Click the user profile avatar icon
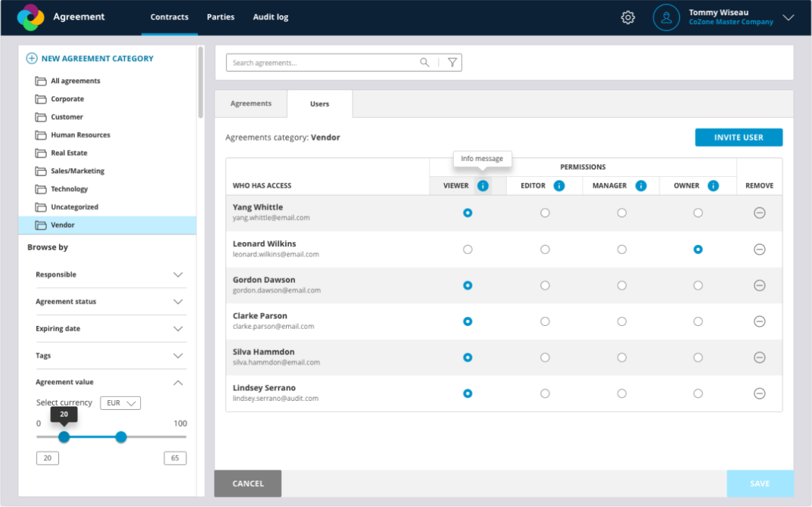The height and width of the screenshot is (507, 812). coord(666,17)
